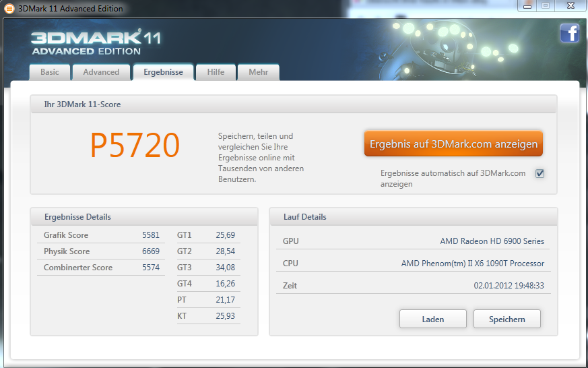Click Ergebnis auf 3DMark.com anzeigen button
The height and width of the screenshot is (368, 588).
coord(453,144)
